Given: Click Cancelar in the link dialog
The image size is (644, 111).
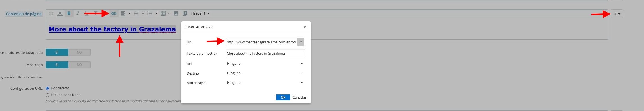Looking at the screenshot, I should (299, 97).
